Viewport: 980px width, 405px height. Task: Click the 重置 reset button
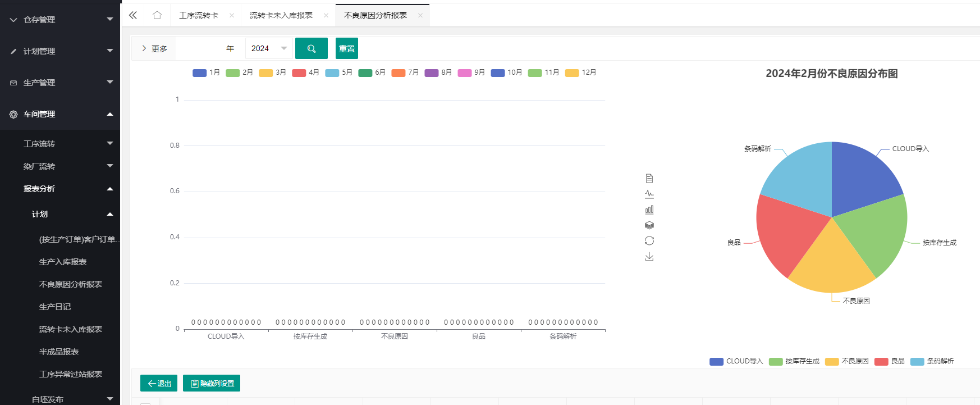347,48
